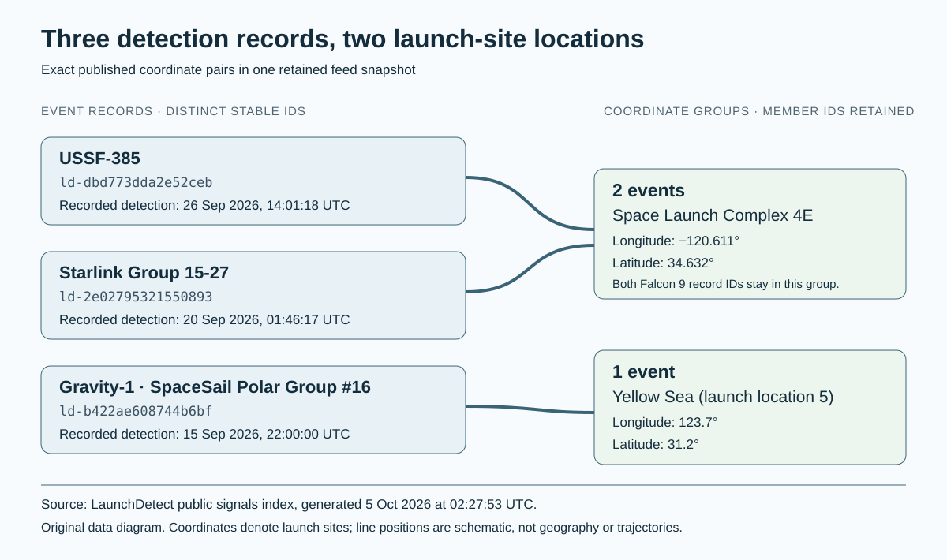This screenshot has height=560, width=947.
Task: Click "Longitude: 123.7°" value
Action: [665, 422]
